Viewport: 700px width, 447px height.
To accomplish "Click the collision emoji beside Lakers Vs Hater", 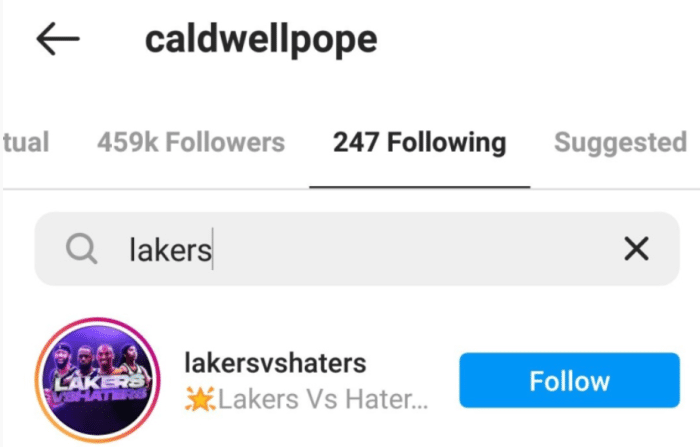I will pos(200,399).
